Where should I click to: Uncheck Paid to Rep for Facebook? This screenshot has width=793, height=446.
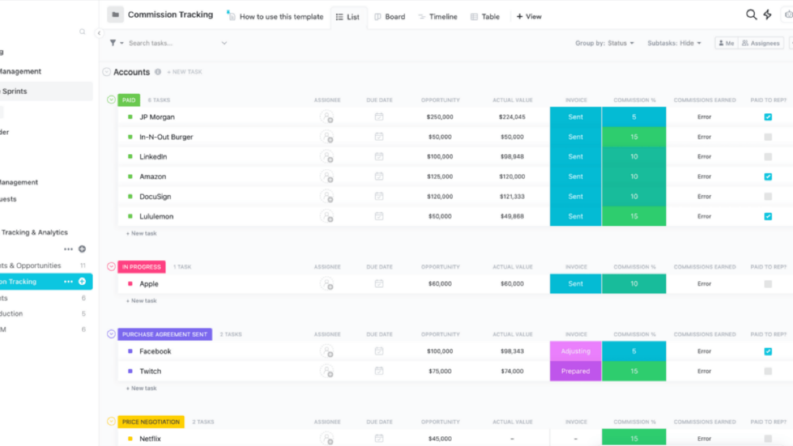768,351
